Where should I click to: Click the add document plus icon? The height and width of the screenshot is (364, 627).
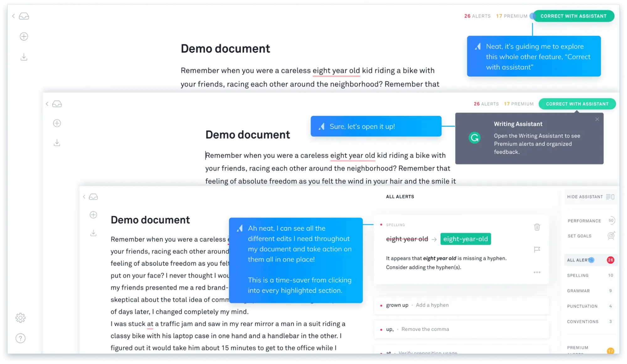coord(24,36)
